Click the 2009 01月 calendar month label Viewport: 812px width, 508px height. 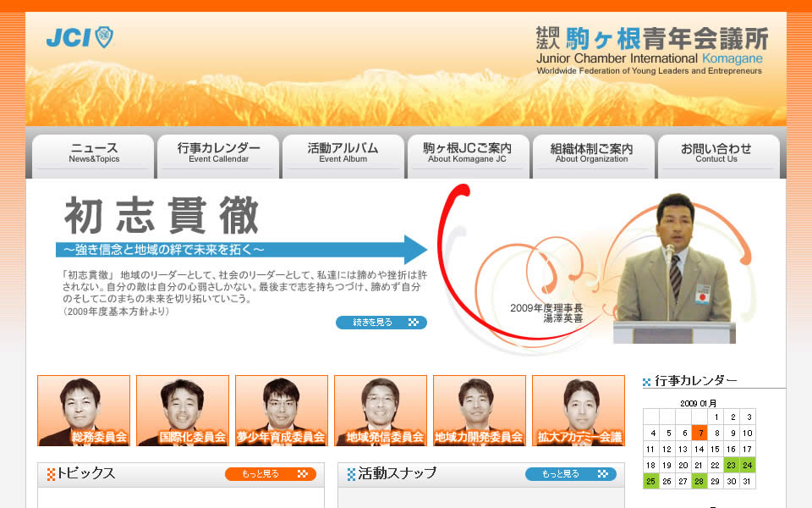point(699,403)
